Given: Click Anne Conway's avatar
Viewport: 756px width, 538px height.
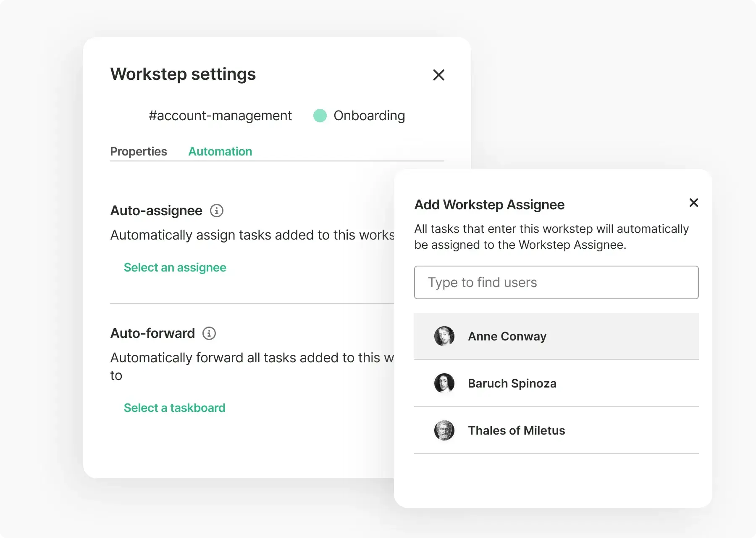Looking at the screenshot, I should tap(444, 336).
